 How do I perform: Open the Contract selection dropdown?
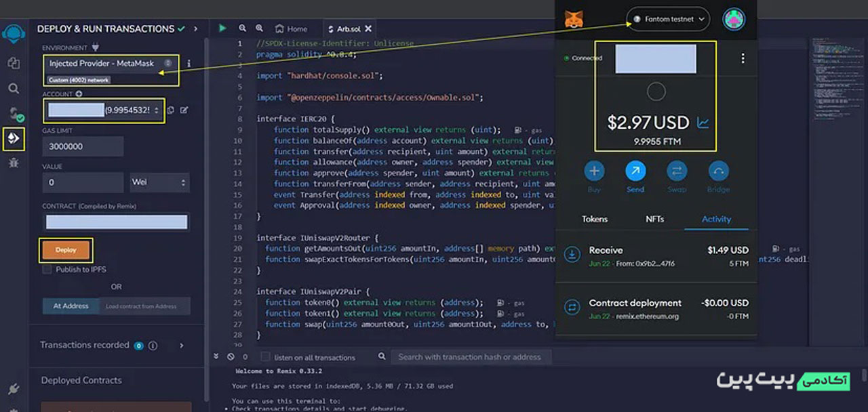coord(117,222)
